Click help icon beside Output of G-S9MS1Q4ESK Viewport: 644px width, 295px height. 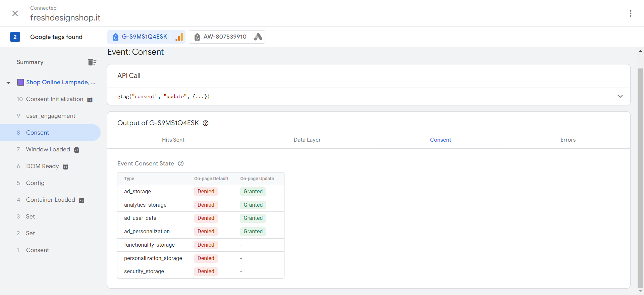206,123
